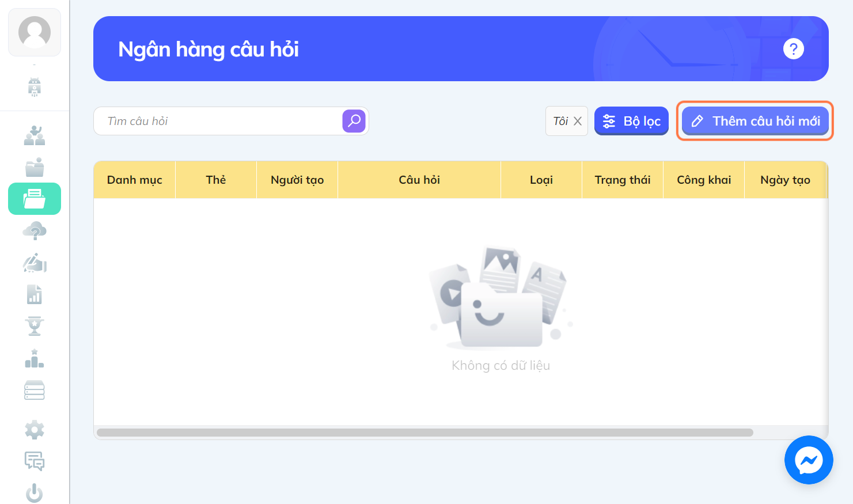Open the chat feedback sidebar icon
The image size is (853, 504).
tap(35, 461)
